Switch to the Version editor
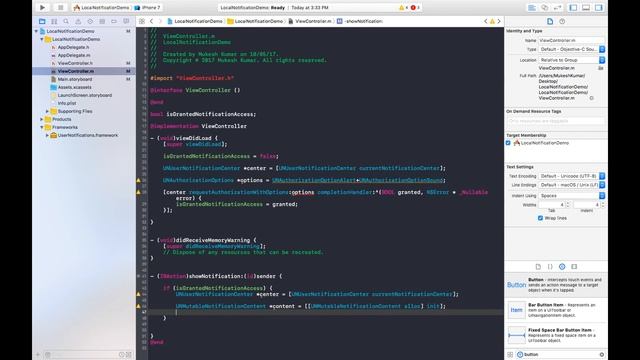 558,8
